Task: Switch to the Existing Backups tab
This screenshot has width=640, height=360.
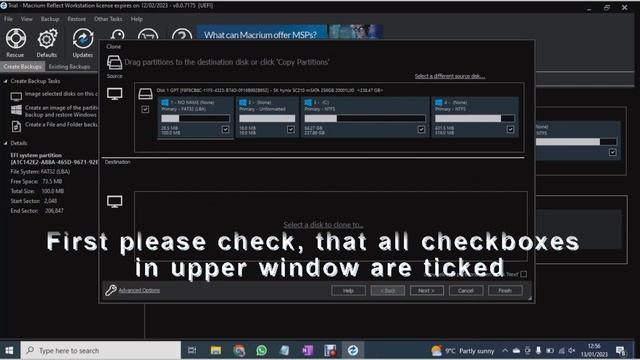Action: click(69, 67)
